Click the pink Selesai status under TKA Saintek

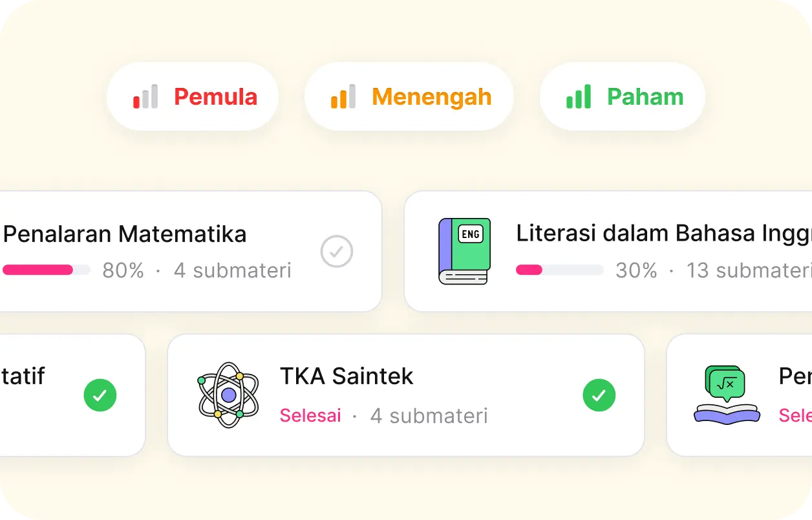click(310, 415)
